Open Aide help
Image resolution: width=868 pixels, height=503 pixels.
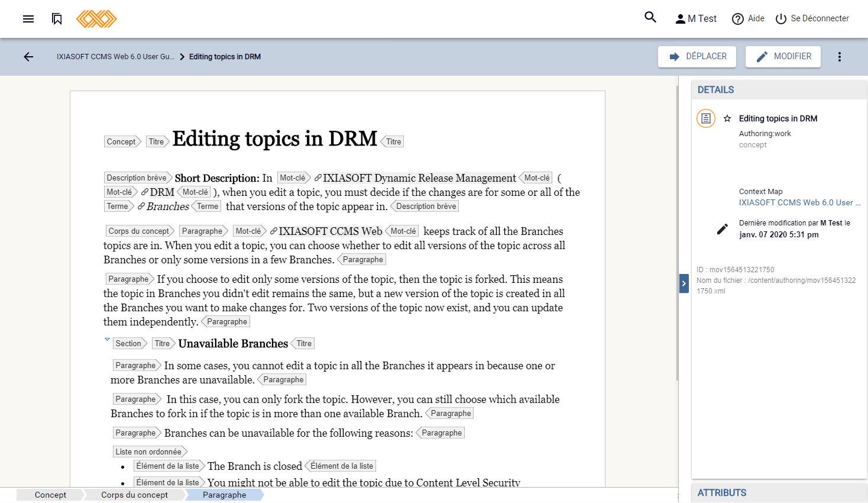(748, 19)
